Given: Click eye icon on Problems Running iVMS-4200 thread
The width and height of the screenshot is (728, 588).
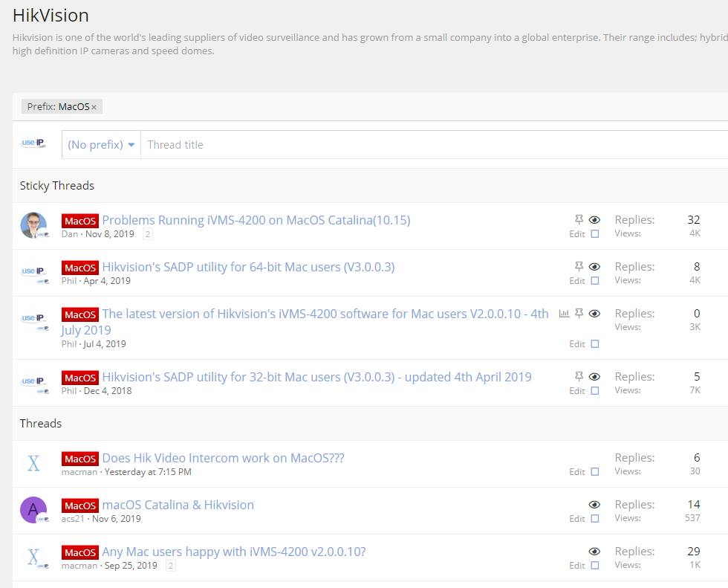Looking at the screenshot, I should point(594,220).
